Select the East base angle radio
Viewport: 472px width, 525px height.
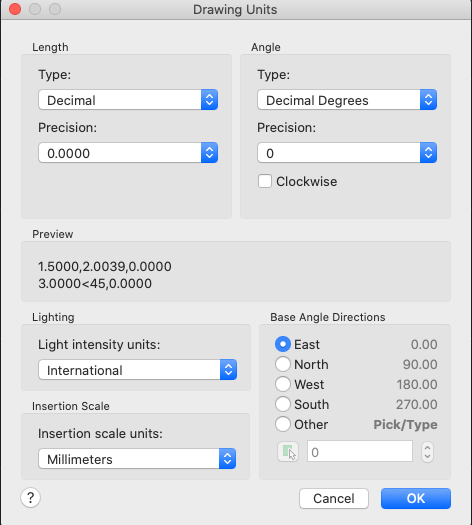[283, 344]
